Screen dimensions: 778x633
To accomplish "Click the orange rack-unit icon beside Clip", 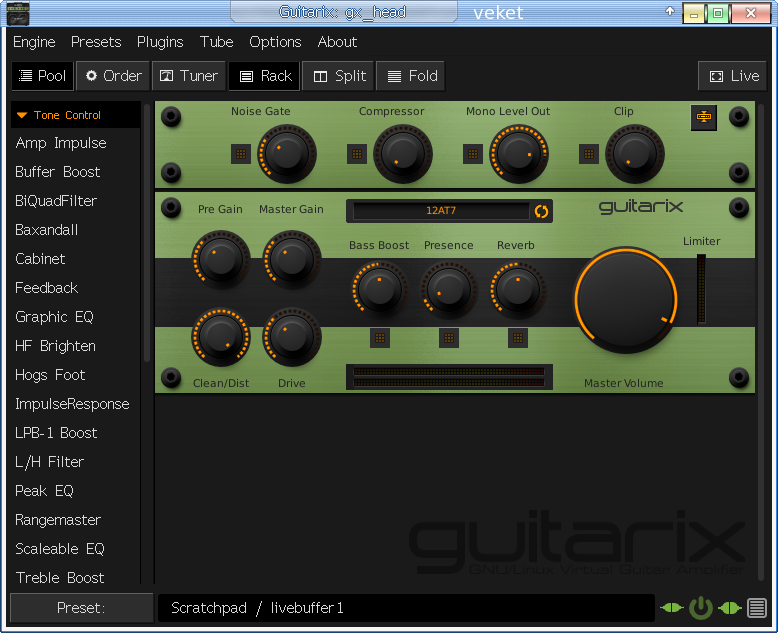I will (x=704, y=118).
